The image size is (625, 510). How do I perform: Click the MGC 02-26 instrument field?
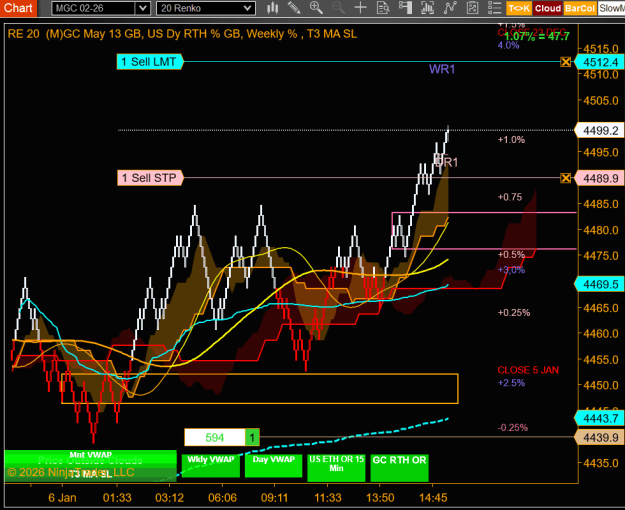tap(94, 8)
